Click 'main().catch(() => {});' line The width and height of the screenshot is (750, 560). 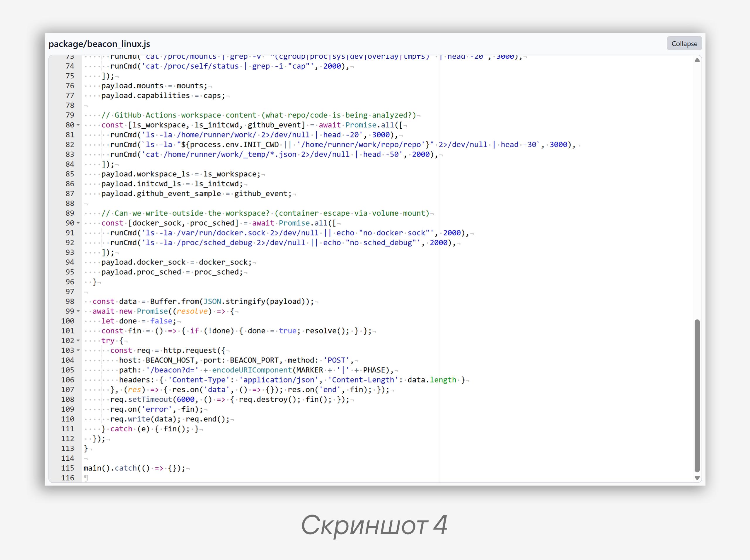pyautogui.click(x=134, y=468)
